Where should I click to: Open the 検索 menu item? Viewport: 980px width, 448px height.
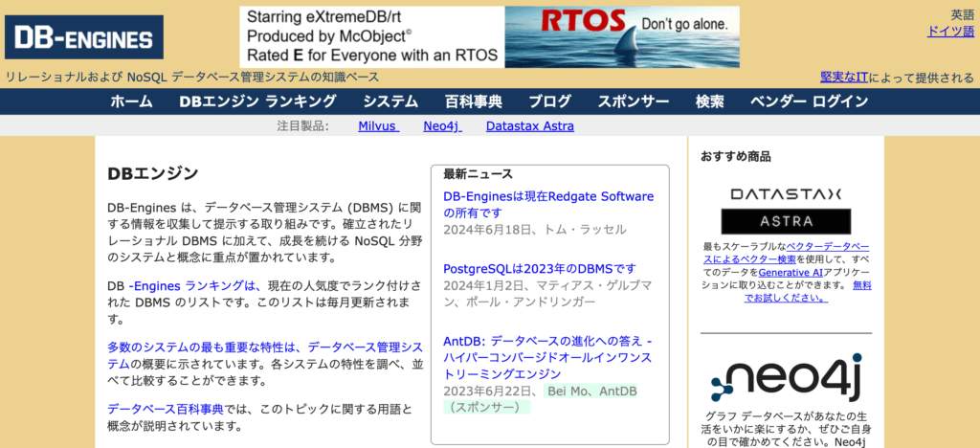click(x=709, y=101)
